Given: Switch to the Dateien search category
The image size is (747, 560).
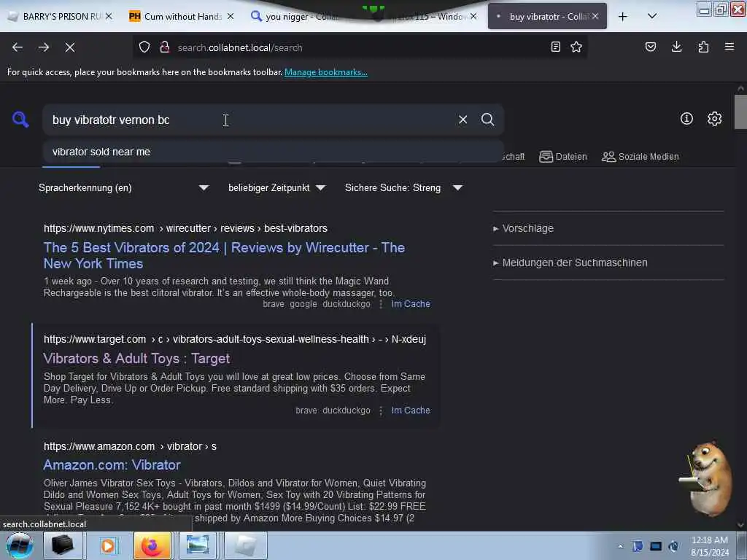Looking at the screenshot, I should [x=563, y=157].
